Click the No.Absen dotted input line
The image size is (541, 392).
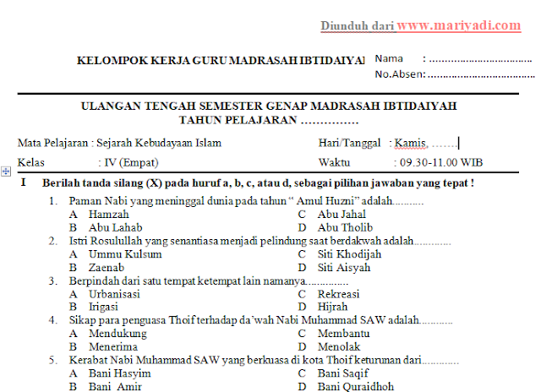click(x=481, y=75)
